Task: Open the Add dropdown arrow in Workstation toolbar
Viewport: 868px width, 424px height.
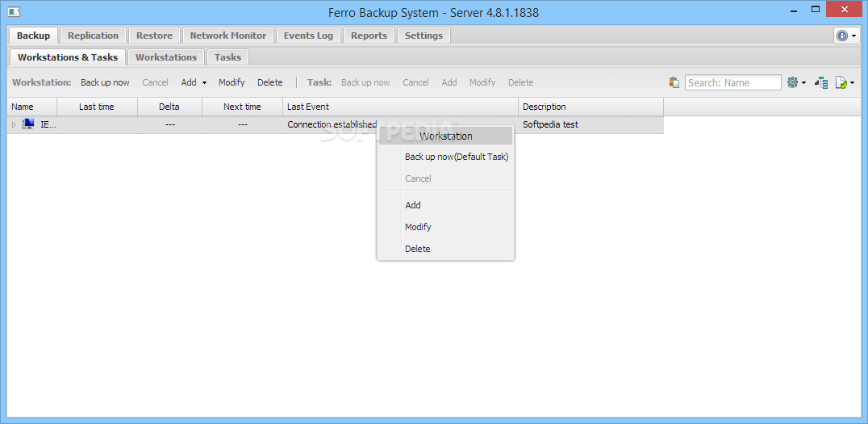Action: point(204,82)
